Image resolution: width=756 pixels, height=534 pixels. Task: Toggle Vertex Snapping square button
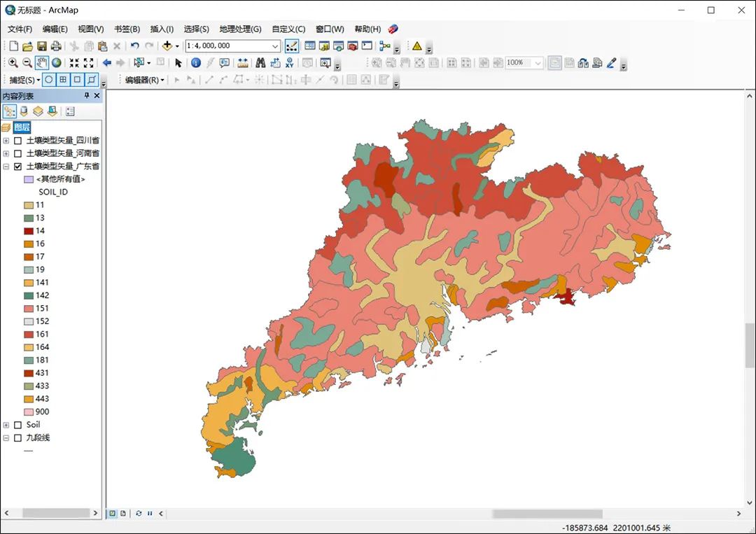tap(77, 80)
